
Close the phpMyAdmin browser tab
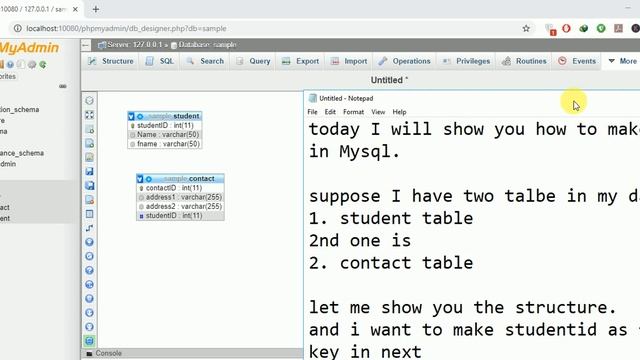coord(75,9)
